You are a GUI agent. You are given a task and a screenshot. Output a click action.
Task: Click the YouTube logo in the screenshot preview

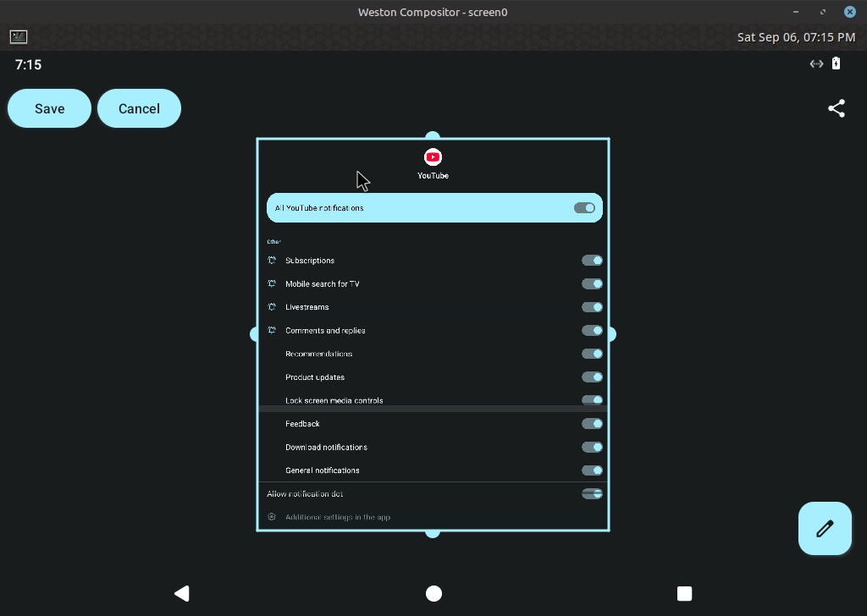click(433, 157)
